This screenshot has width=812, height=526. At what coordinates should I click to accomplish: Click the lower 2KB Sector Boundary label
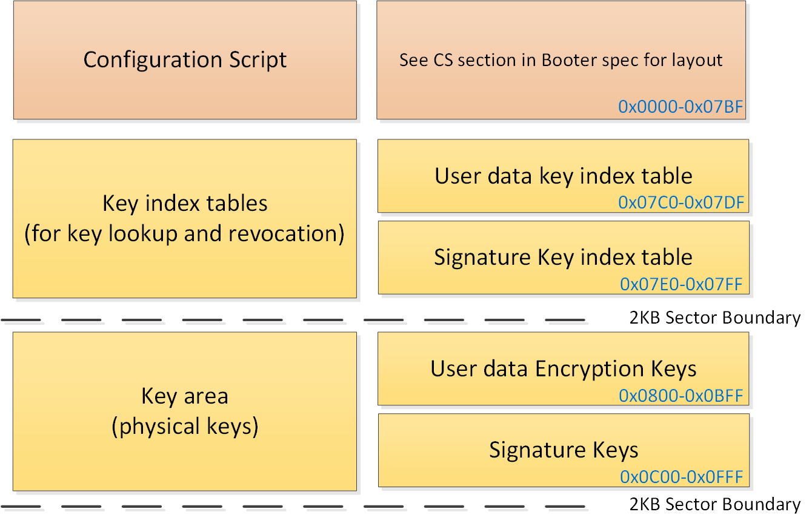(x=715, y=504)
